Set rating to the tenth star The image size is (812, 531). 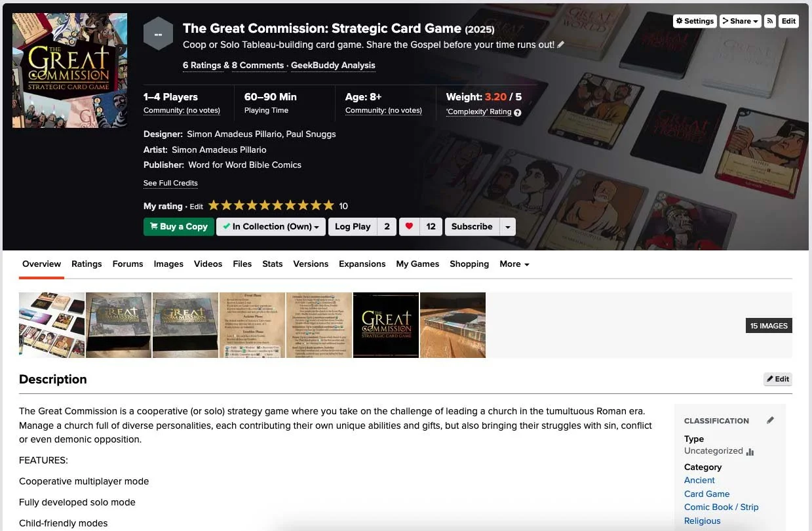(x=328, y=206)
